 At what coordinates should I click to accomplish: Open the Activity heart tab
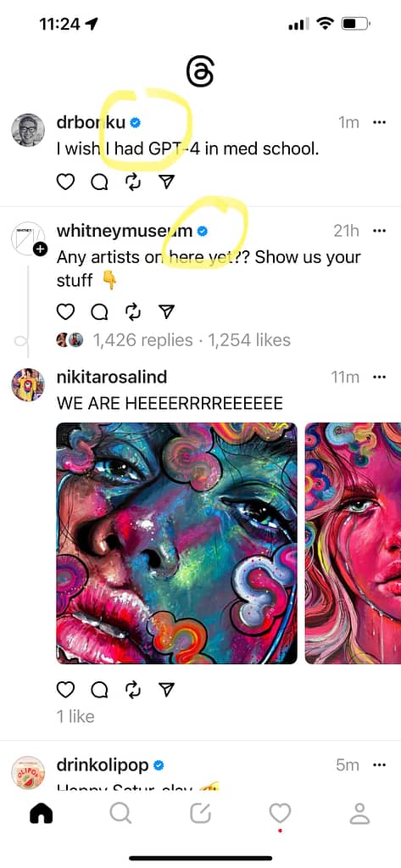(280, 813)
